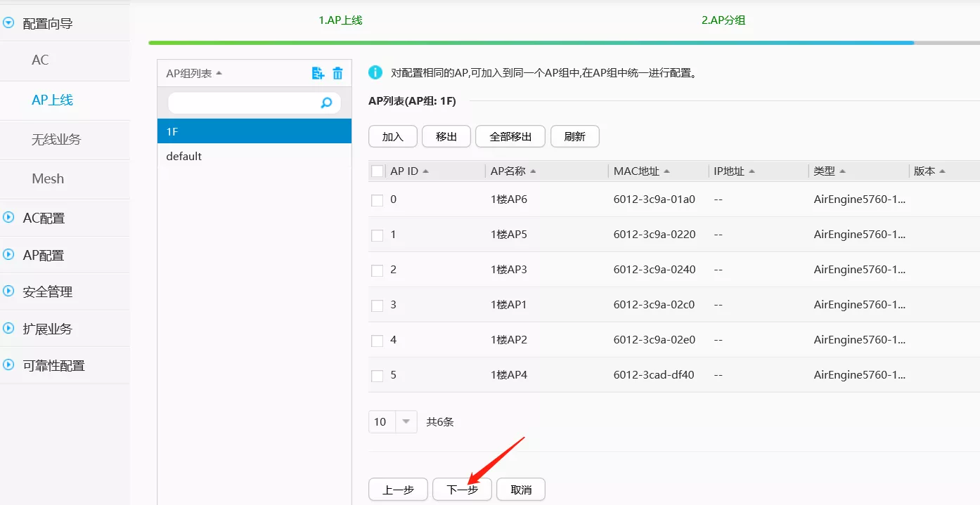
Task: Click the search magnifier icon in AP group list
Action: (x=326, y=103)
